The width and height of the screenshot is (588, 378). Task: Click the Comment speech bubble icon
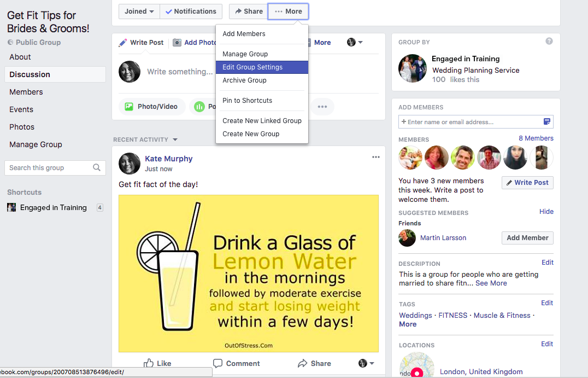point(217,363)
